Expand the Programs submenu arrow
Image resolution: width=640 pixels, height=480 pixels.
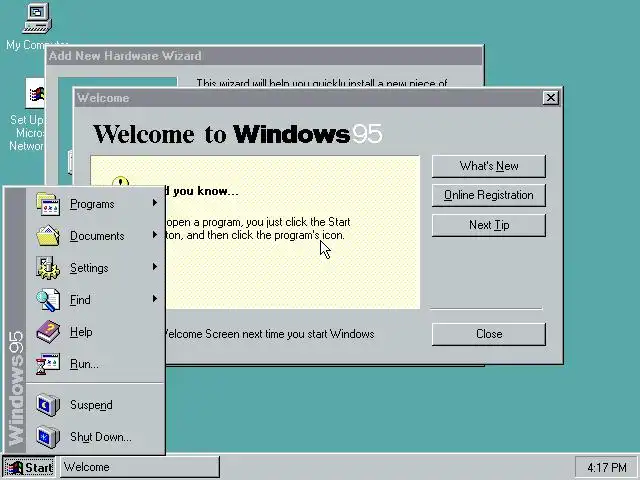(155, 203)
